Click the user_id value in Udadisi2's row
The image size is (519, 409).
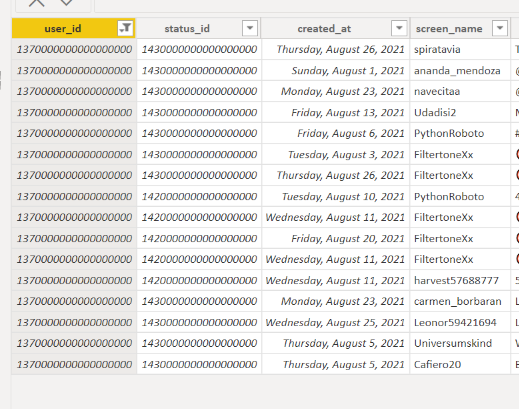(x=74, y=113)
